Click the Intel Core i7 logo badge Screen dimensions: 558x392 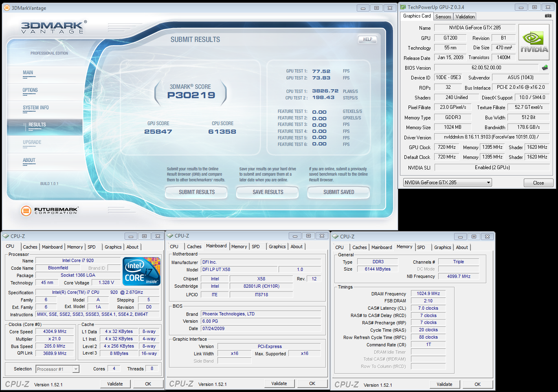coord(141,271)
